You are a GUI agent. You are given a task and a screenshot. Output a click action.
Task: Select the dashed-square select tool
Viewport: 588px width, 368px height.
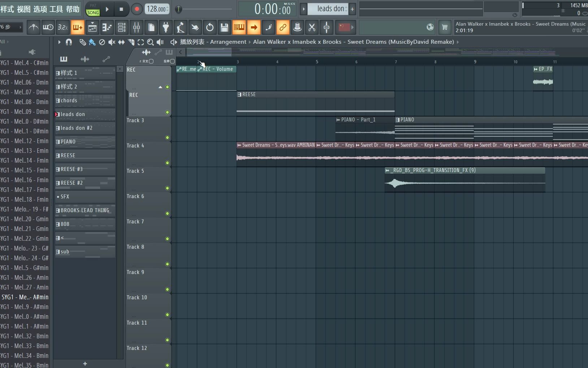click(x=140, y=42)
